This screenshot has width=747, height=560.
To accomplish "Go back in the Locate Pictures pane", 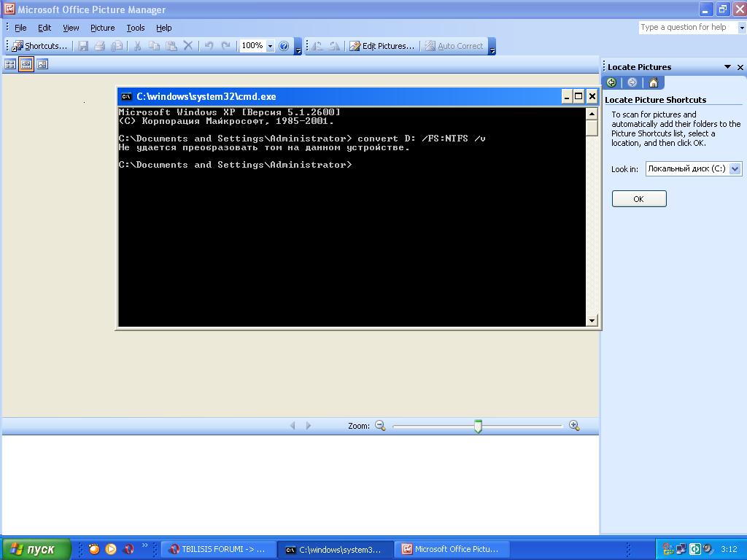I will coord(611,82).
